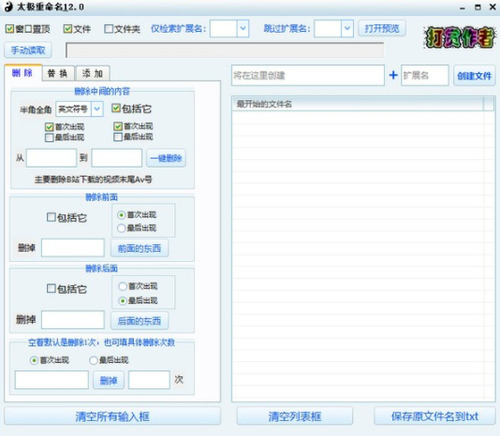Click the 一键删除 button

pos(166,158)
